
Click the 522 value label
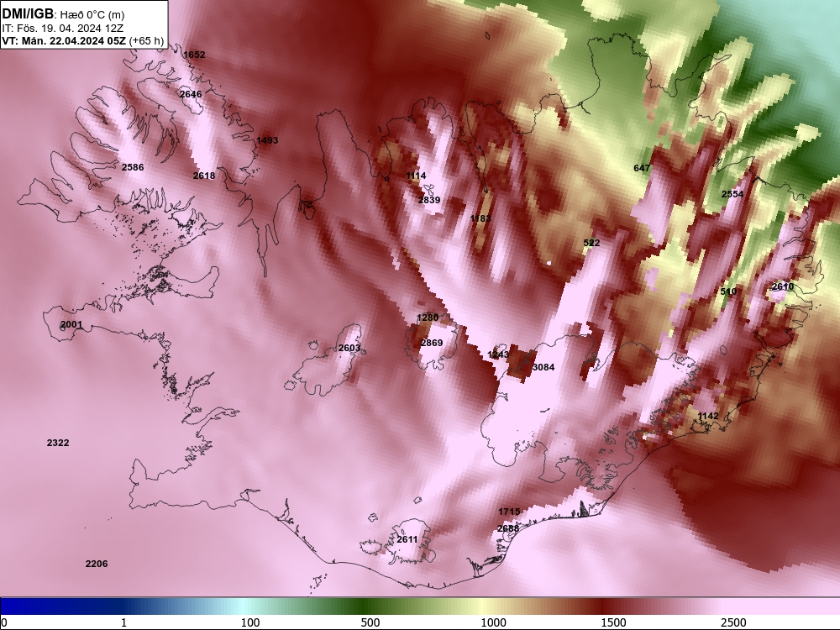591,243
